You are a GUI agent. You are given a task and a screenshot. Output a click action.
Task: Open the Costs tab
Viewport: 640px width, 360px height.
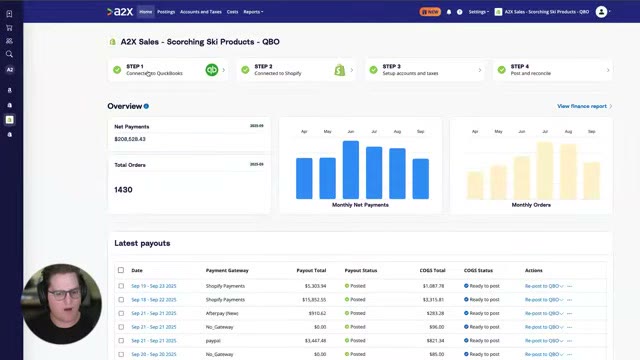pyautogui.click(x=232, y=12)
